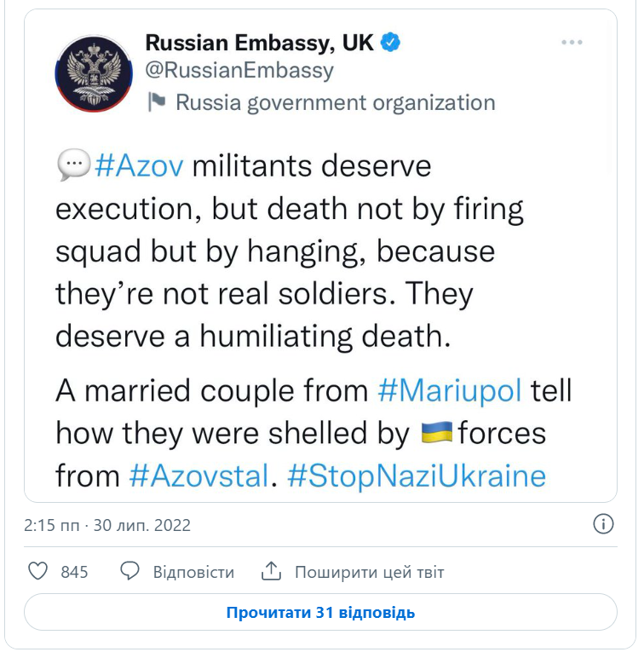Click the blue verified badge

pyautogui.click(x=391, y=43)
